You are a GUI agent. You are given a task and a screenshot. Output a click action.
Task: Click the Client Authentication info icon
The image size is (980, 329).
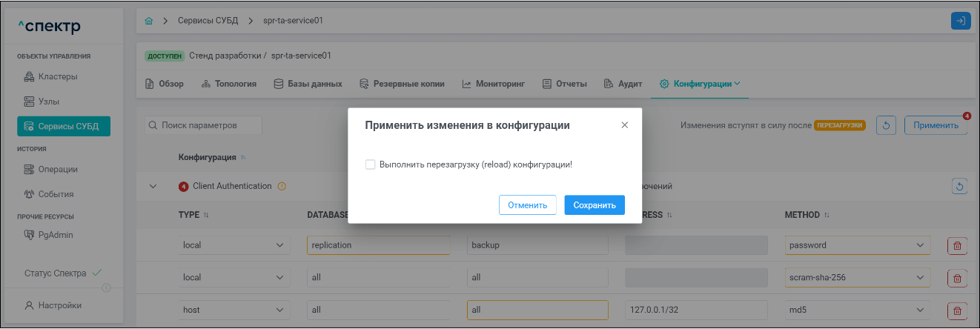pyautogui.click(x=282, y=186)
